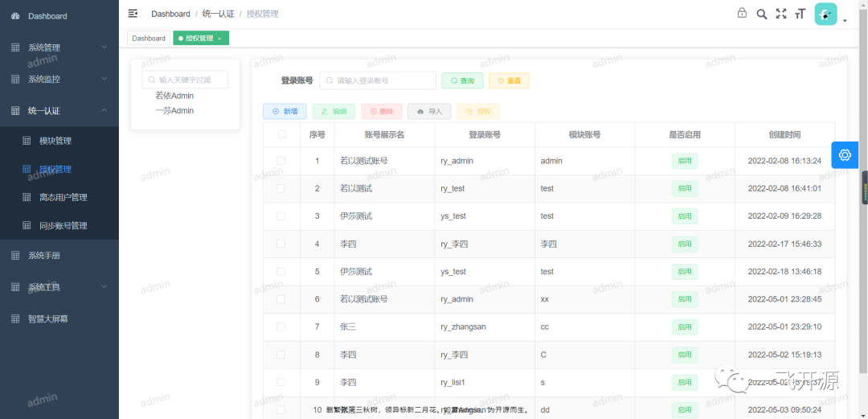Viewport: 868px width, 419px height.
Task: Select all rows with the header checkbox
Action: coord(282,134)
